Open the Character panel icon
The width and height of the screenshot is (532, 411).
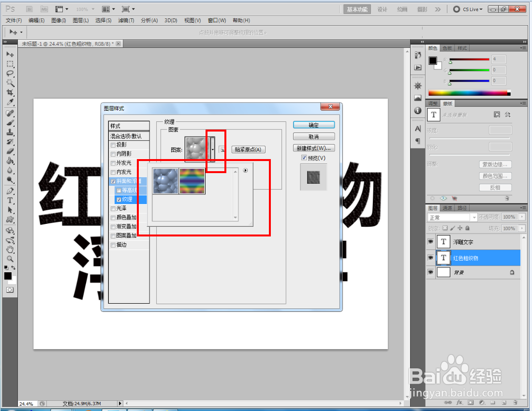tap(418, 129)
